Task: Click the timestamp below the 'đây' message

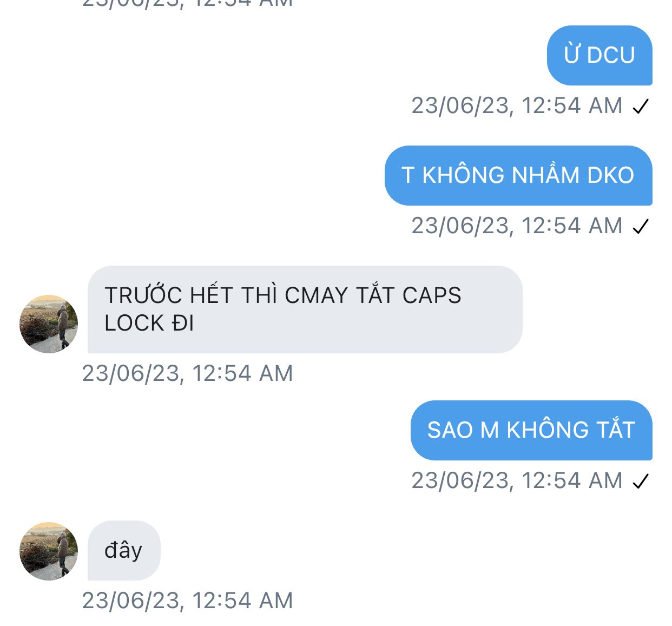Action: pyautogui.click(x=187, y=601)
